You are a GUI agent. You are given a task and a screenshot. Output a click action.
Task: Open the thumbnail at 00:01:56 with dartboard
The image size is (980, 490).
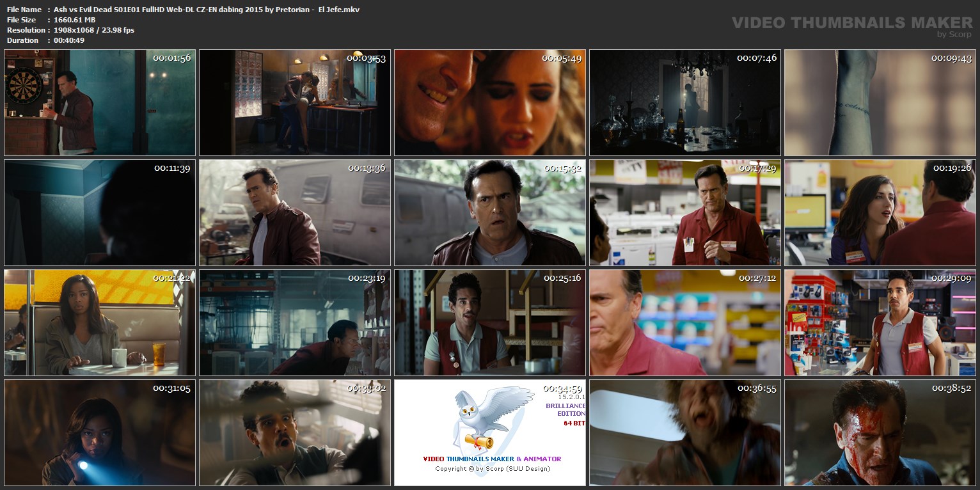(x=100, y=103)
